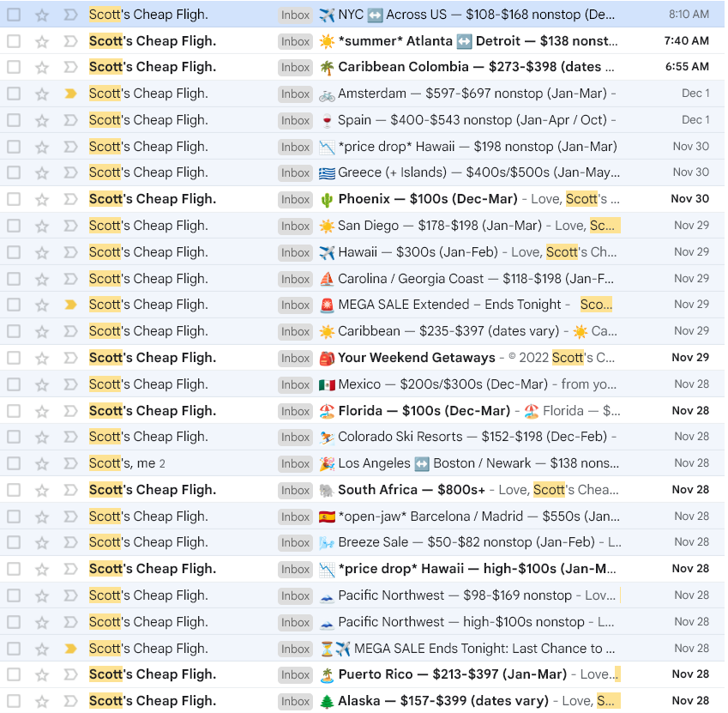Star the NYC Across US email
This screenshot has height=713, width=728.
[42, 15]
